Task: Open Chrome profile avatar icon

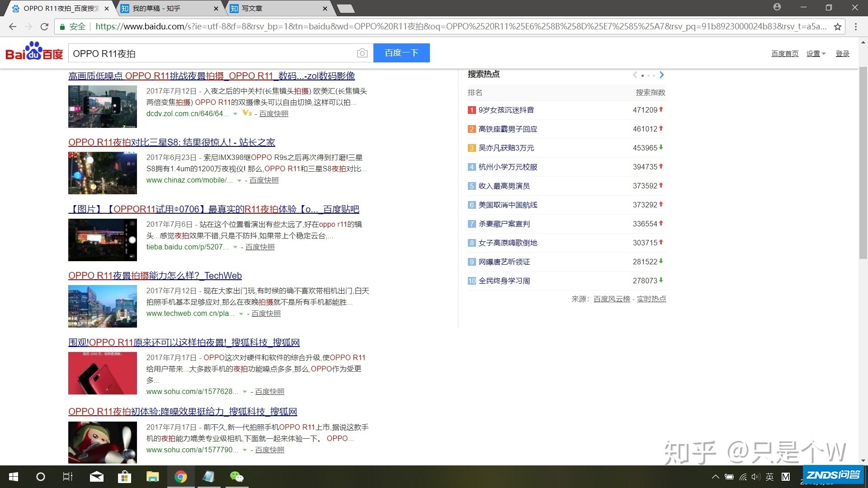Action: point(777,7)
